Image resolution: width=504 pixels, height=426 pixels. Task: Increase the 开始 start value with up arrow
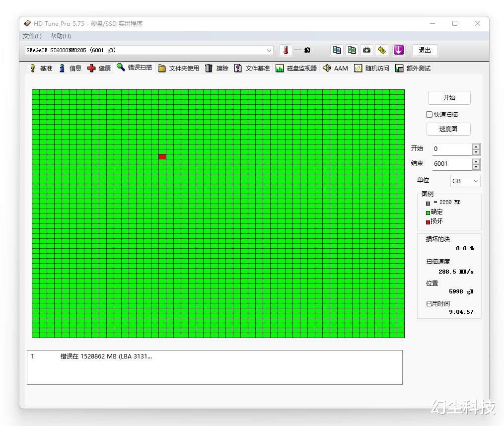(x=476, y=146)
